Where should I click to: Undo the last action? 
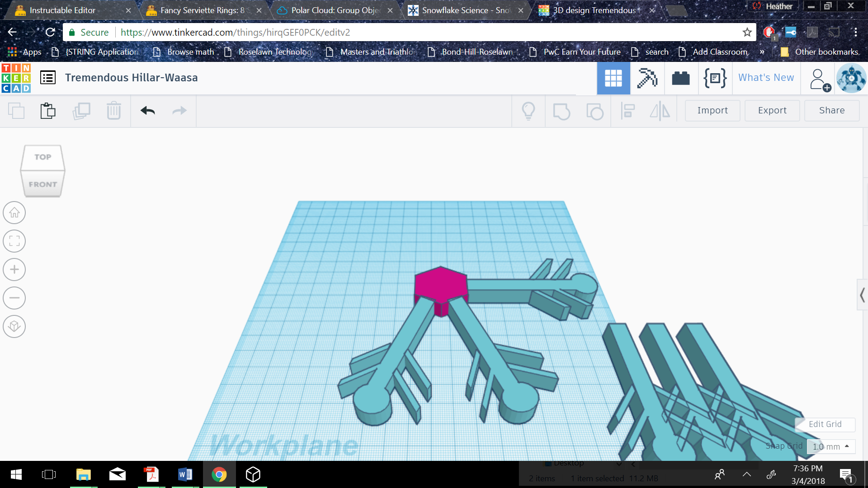coord(148,111)
